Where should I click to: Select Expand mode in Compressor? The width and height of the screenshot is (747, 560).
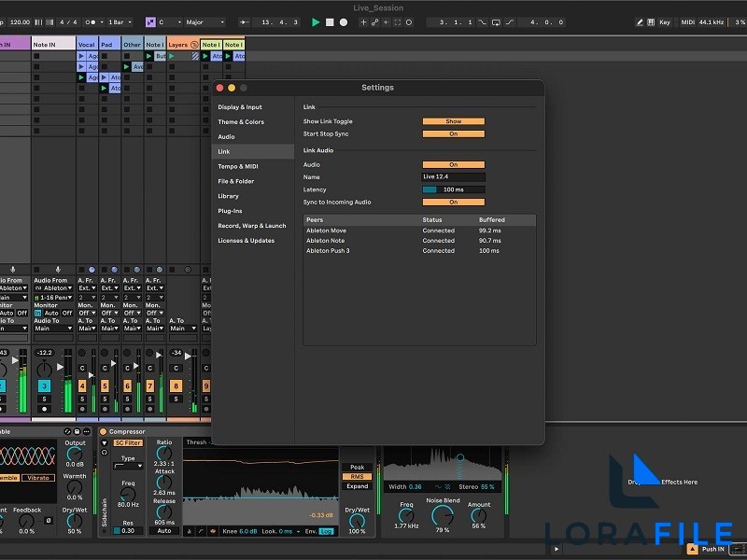pos(358,486)
